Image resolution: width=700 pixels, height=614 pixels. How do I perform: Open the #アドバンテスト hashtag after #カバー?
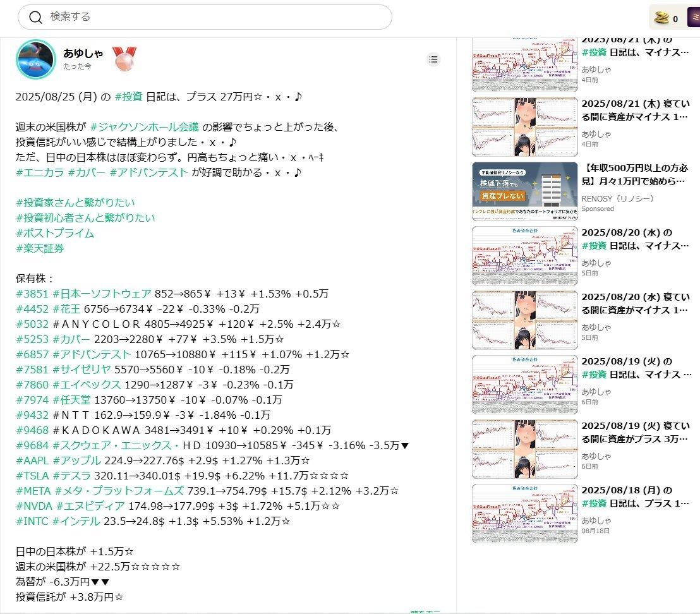pyautogui.click(x=148, y=172)
